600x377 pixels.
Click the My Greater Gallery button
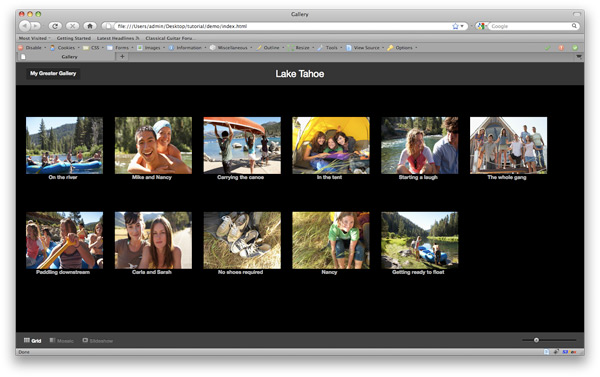(x=53, y=73)
